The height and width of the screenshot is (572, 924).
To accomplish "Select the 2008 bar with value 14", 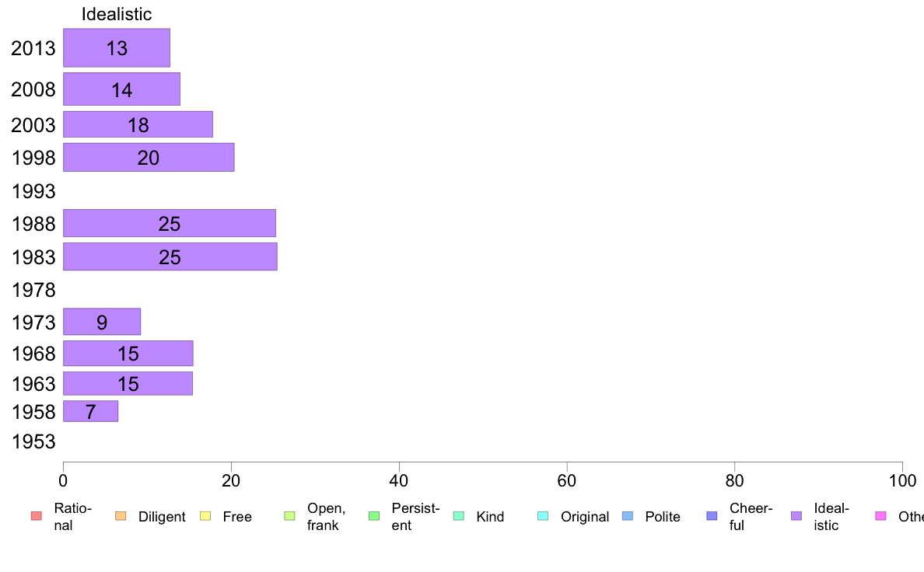I will (121, 89).
